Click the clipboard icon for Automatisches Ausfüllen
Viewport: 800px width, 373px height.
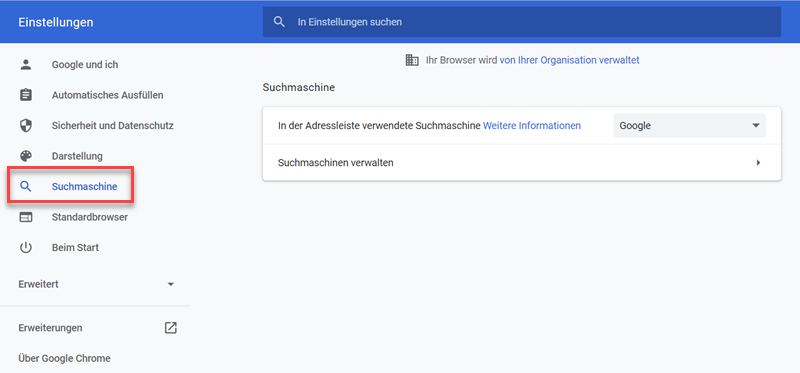tap(26, 95)
